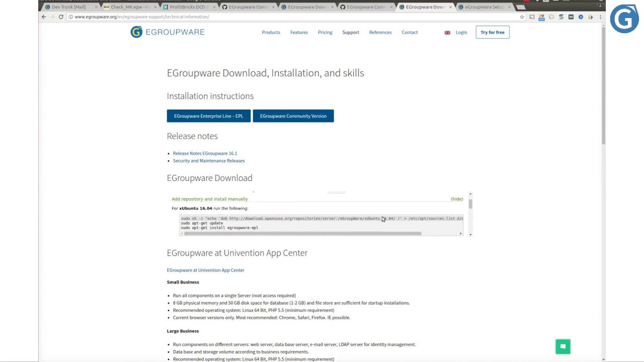Click the site info icon in the address bar
Screen dimensions: 644x362
tap(70, 17)
